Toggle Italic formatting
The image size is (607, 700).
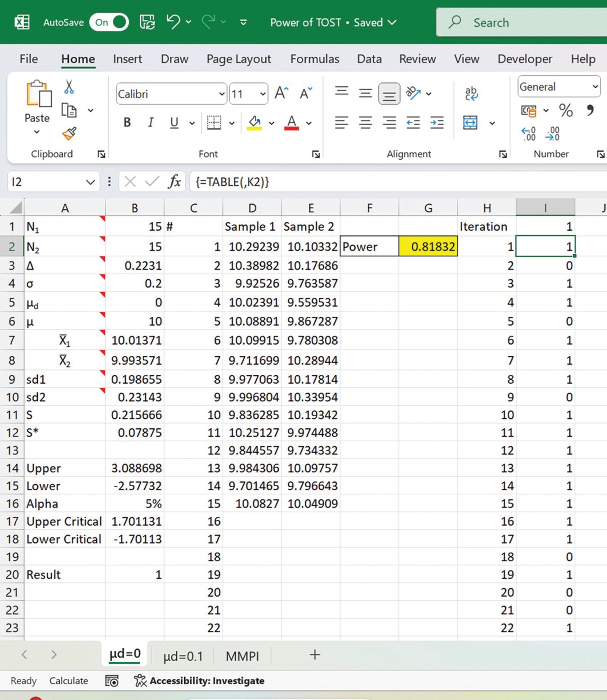pos(151,122)
